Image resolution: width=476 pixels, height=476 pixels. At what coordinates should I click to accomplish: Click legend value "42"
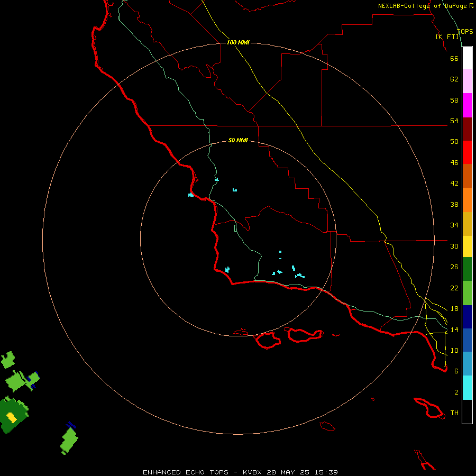coord(454,184)
